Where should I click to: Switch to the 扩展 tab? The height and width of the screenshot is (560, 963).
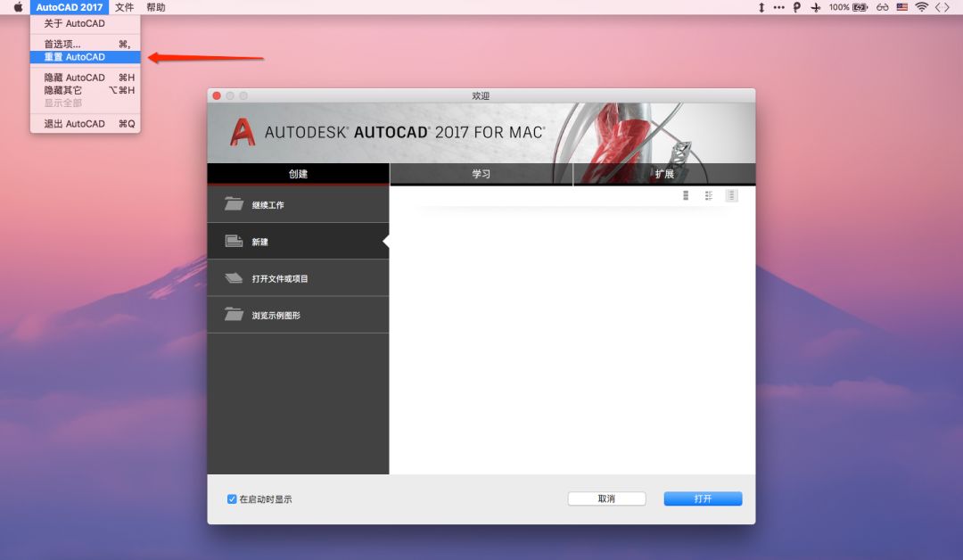[x=664, y=174]
